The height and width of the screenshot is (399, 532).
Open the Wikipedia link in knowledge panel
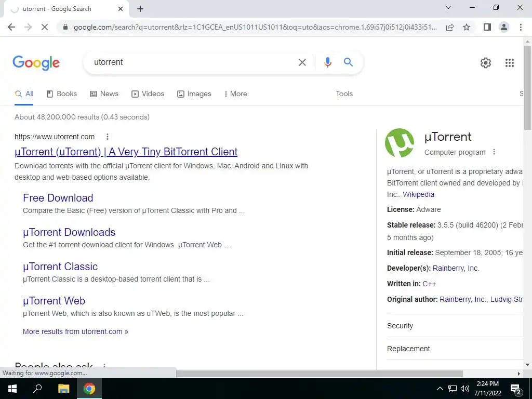pos(418,194)
